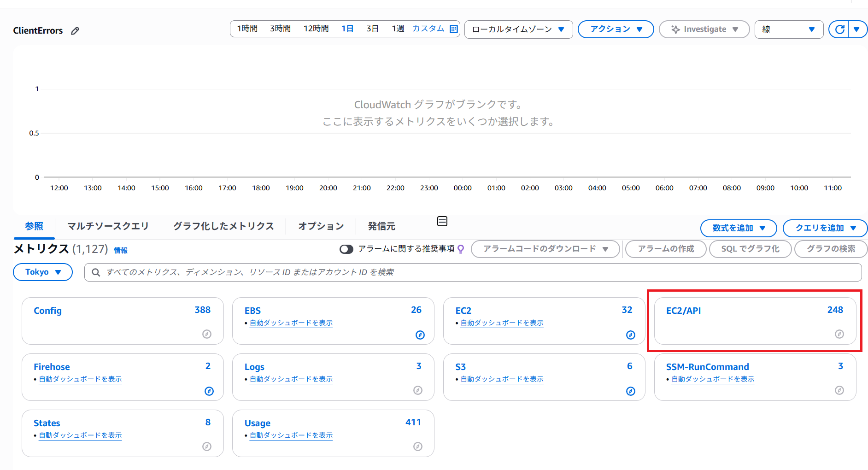The height and width of the screenshot is (470, 868).
Task: Click the compass icon in the EC2/API card
Action: 839,334
